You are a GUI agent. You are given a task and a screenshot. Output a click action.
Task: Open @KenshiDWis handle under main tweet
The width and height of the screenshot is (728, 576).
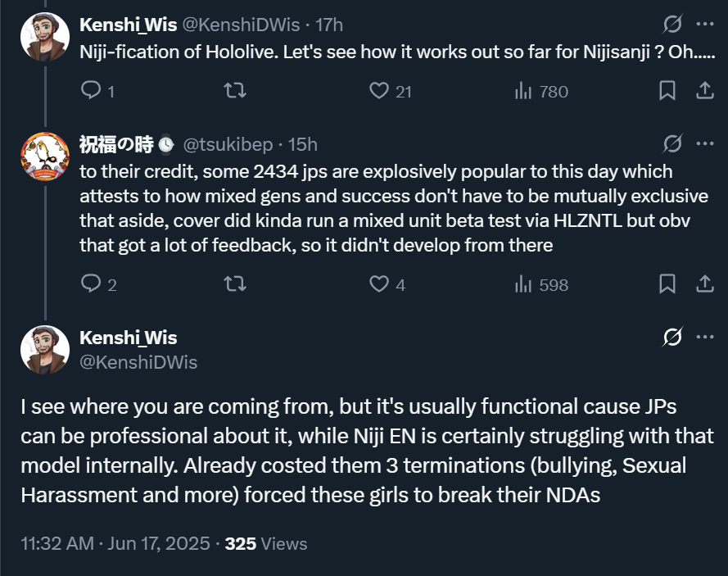click(x=138, y=361)
